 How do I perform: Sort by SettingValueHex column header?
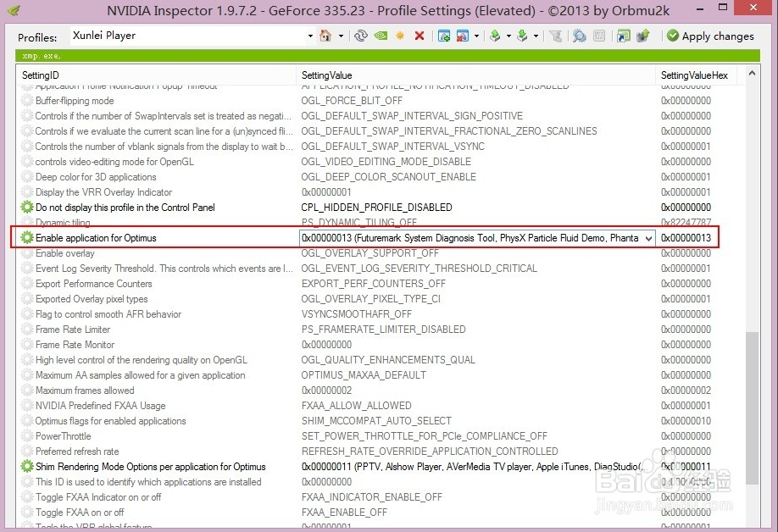tap(696, 75)
